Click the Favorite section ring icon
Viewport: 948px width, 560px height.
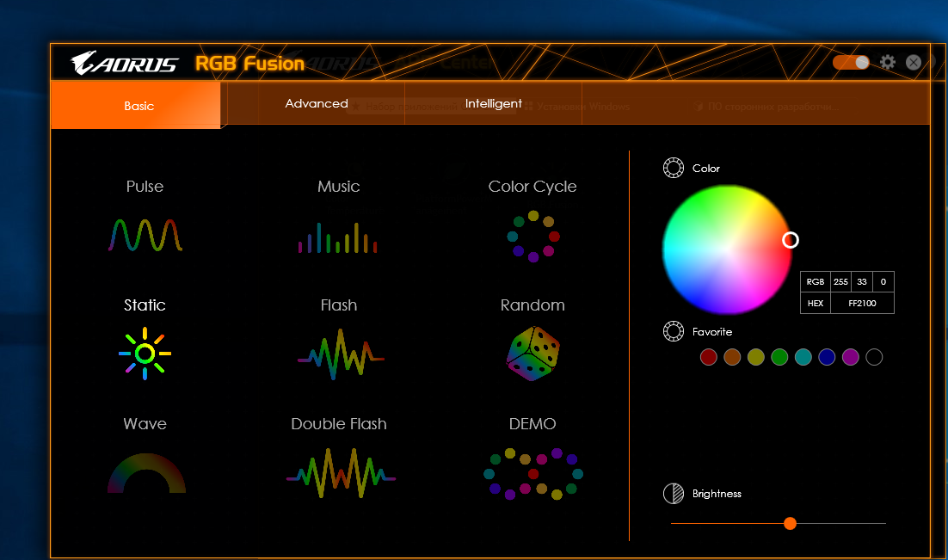pyautogui.click(x=673, y=331)
